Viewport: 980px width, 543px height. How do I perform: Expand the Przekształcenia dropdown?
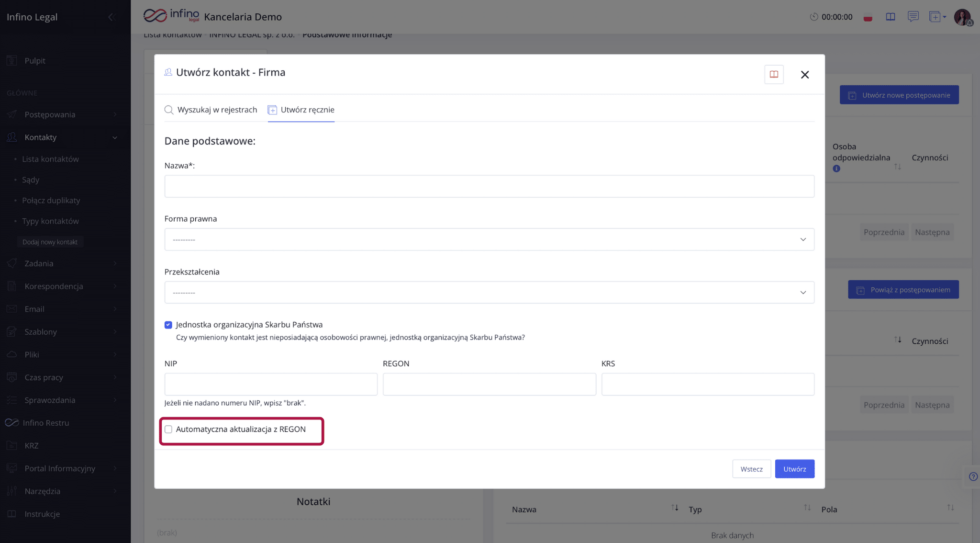(489, 292)
